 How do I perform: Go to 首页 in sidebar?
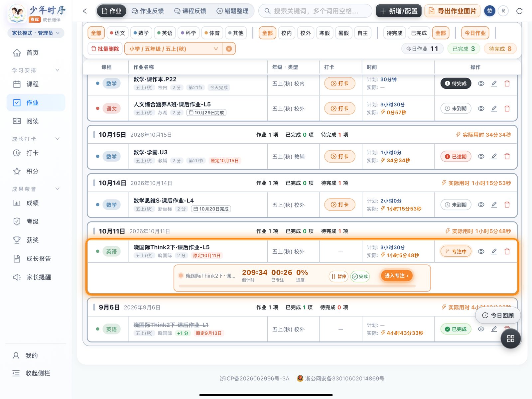tap(36, 53)
